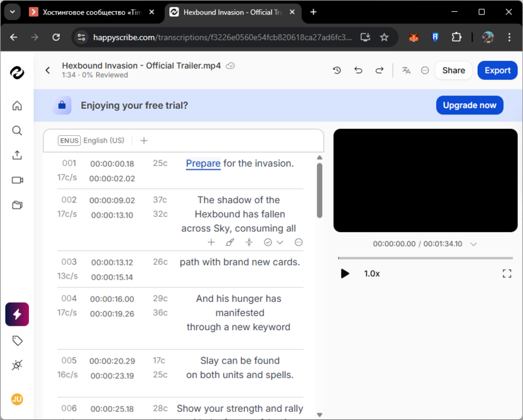Click start time 00:00:25.18
523x420 pixels.
[x=112, y=409]
